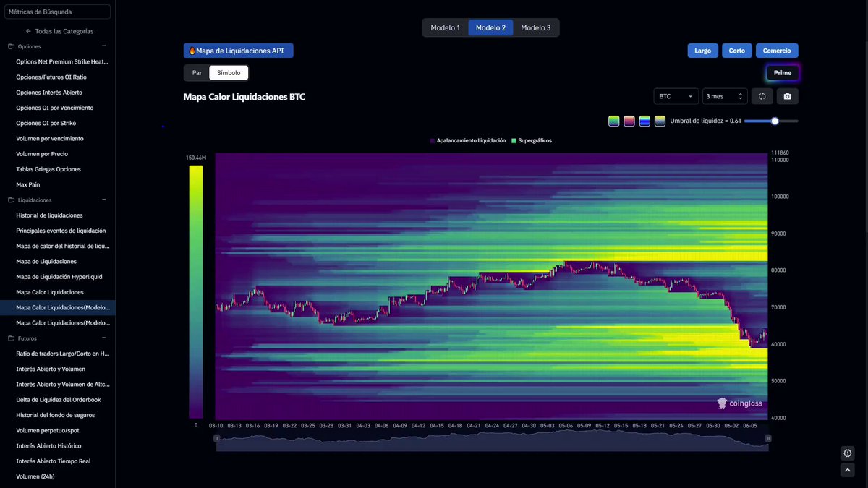Go back to Todas las Categorías
The height and width of the screenshot is (488, 868).
tap(59, 31)
